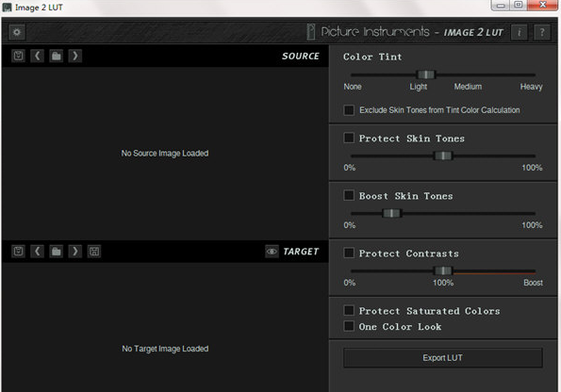Go to next target image arrow
Image resolution: width=561 pixels, height=392 pixels.
click(x=75, y=252)
